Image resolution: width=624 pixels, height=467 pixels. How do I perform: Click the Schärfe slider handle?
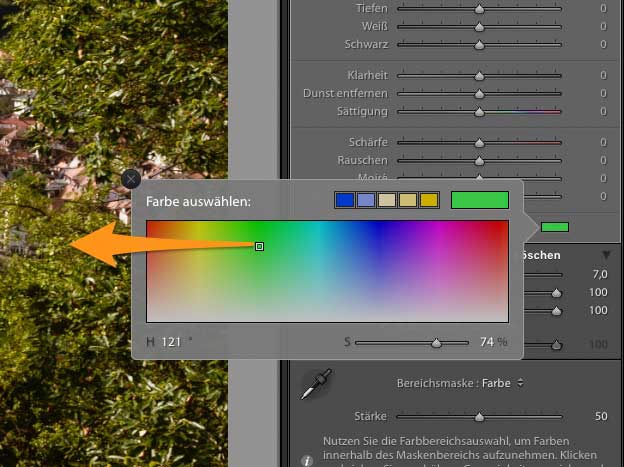(x=480, y=143)
